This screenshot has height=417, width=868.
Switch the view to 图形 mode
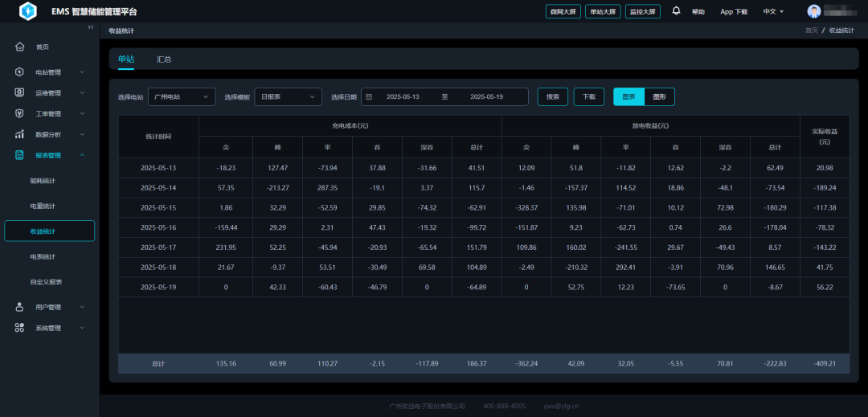pos(659,96)
